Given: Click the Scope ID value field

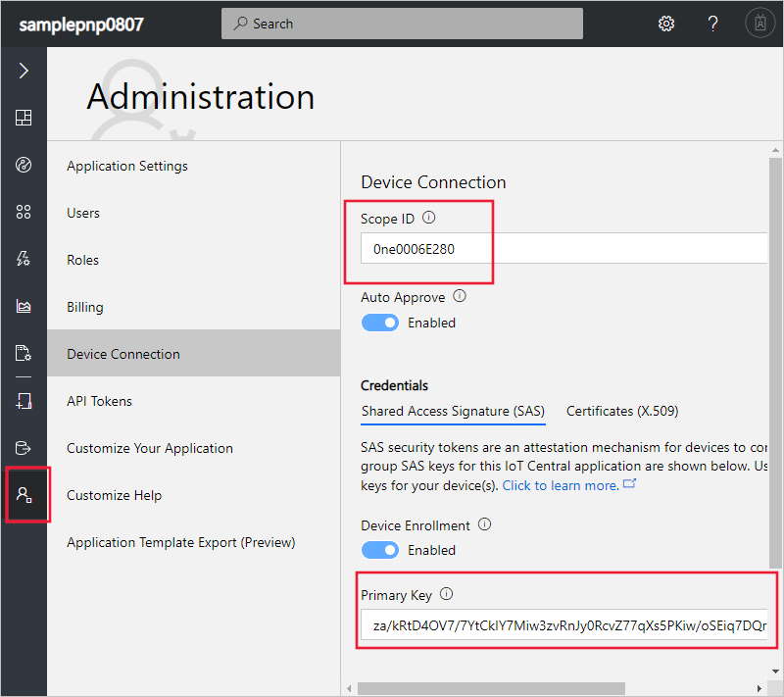Looking at the screenshot, I should (563, 248).
